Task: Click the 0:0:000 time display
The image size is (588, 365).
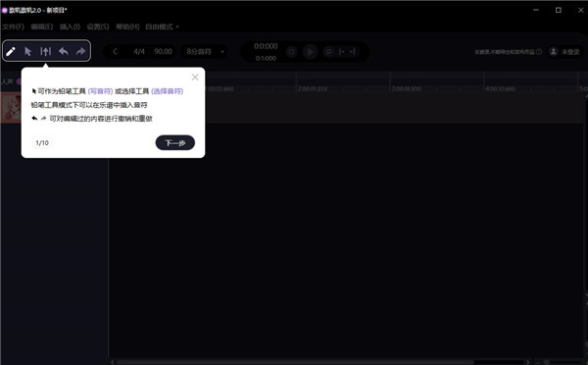Action: [x=266, y=46]
